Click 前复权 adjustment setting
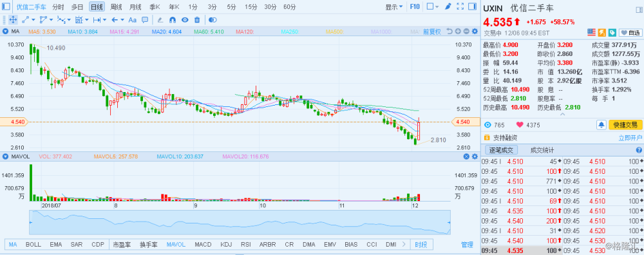Viewport: 644px width, 255px height. pyautogui.click(x=432, y=32)
